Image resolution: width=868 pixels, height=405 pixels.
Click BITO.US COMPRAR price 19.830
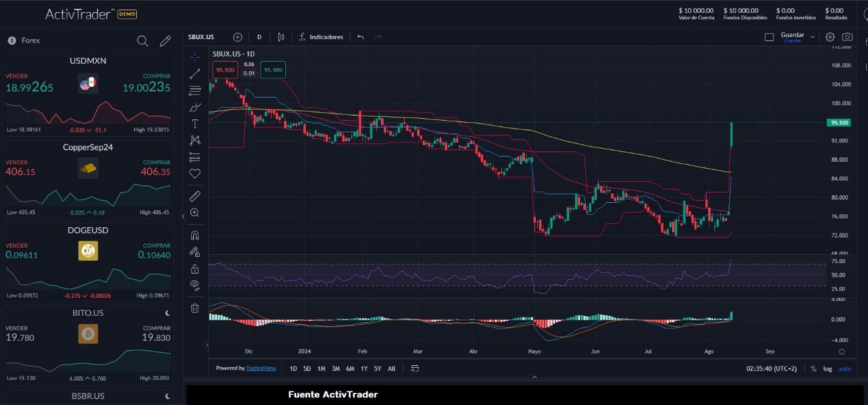(156, 338)
